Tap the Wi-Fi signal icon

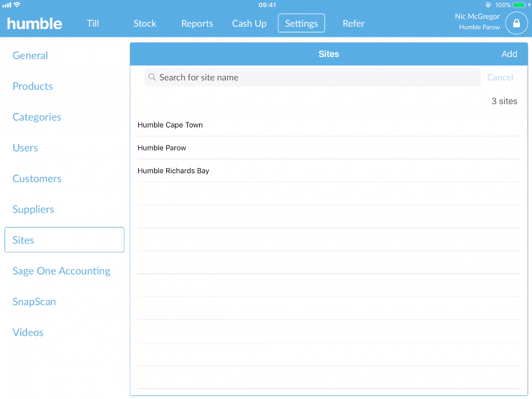[17, 4]
